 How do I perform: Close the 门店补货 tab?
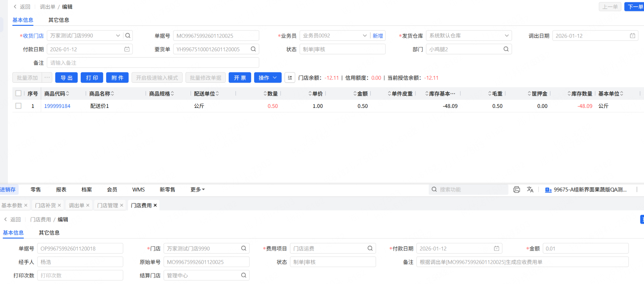pyautogui.click(x=59, y=206)
